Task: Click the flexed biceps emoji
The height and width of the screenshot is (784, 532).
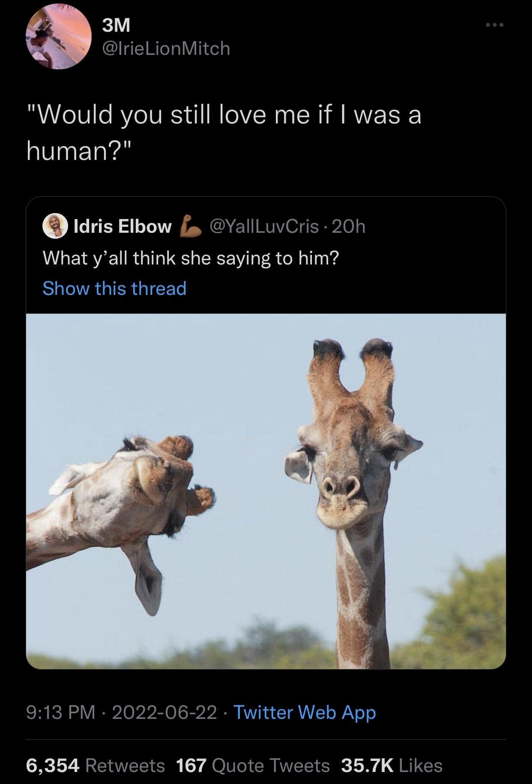Action: click(191, 226)
